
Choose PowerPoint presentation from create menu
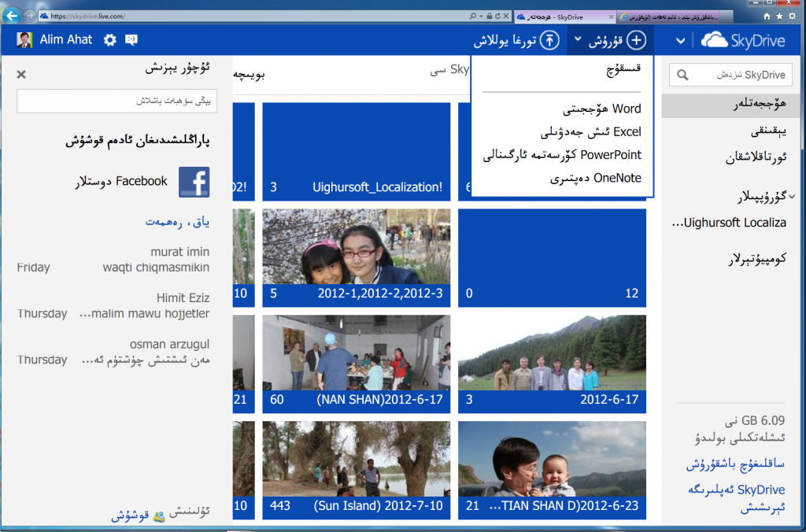tap(562, 155)
